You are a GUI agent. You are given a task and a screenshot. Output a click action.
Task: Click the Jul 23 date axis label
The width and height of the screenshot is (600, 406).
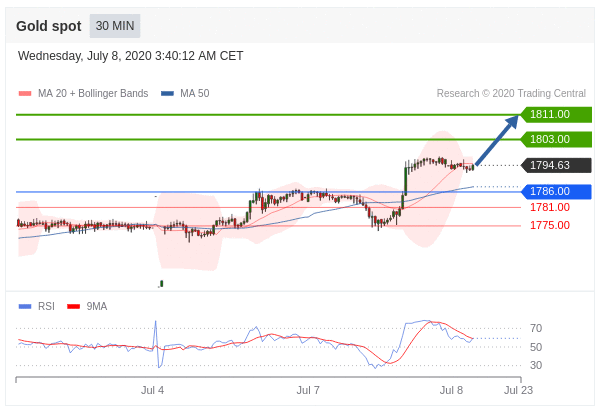point(518,390)
